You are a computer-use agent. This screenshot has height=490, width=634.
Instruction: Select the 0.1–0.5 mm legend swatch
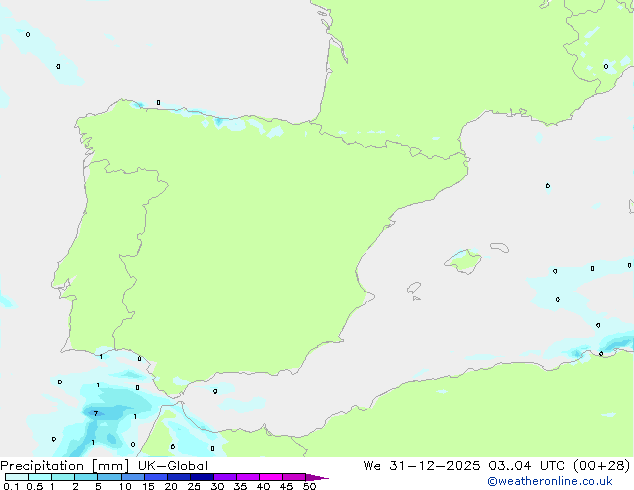tap(17, 477)
